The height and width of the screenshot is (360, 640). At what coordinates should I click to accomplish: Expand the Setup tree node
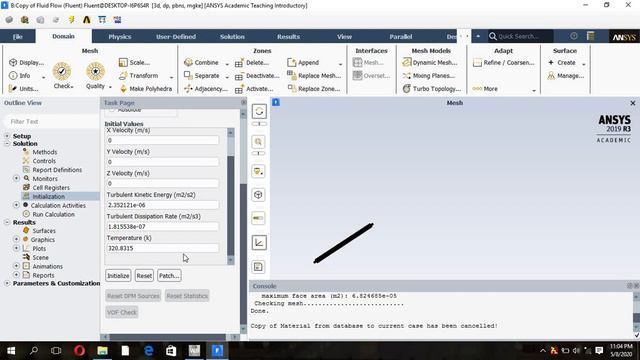(x=7, y=136)
